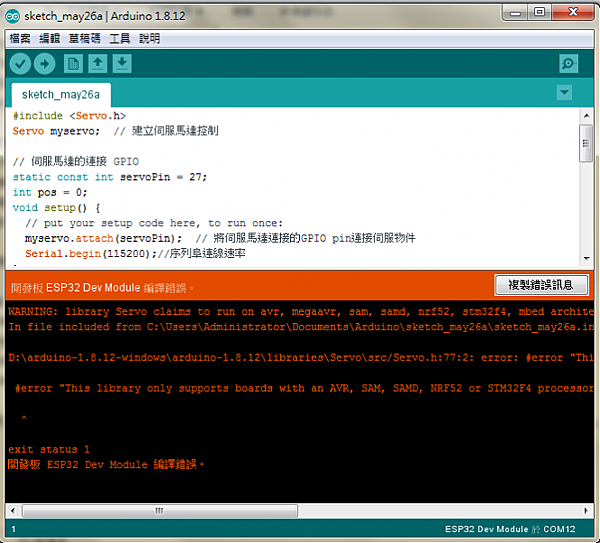The width and height of the screenshot is (600, 543).
Task: Click the Verify (checkmark) button
Action: [x=20, y=64]
